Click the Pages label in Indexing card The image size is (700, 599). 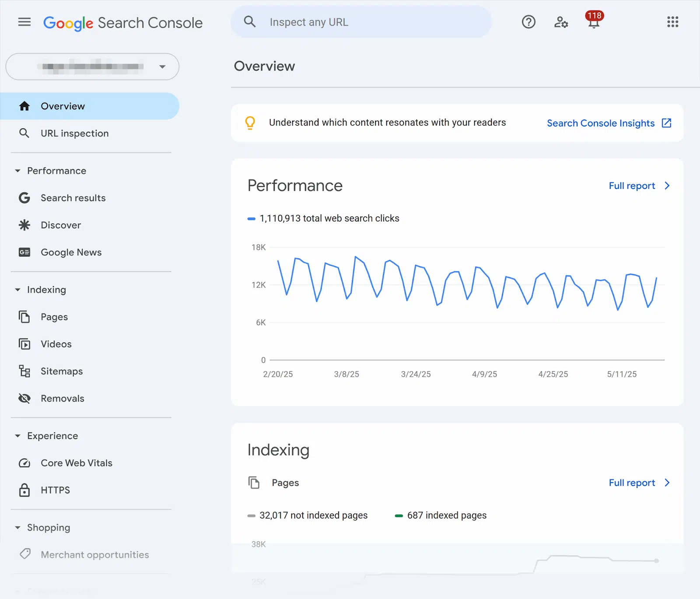[x=285, y=483]
